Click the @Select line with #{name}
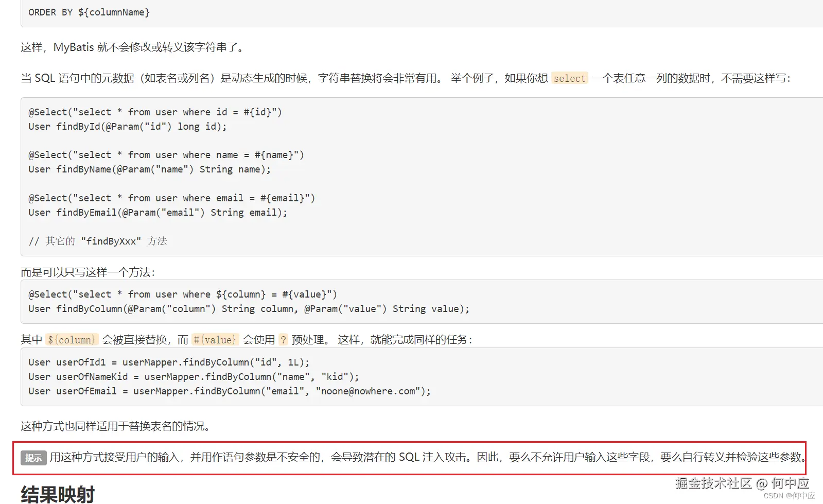823x504 pixels. (166, 155)
